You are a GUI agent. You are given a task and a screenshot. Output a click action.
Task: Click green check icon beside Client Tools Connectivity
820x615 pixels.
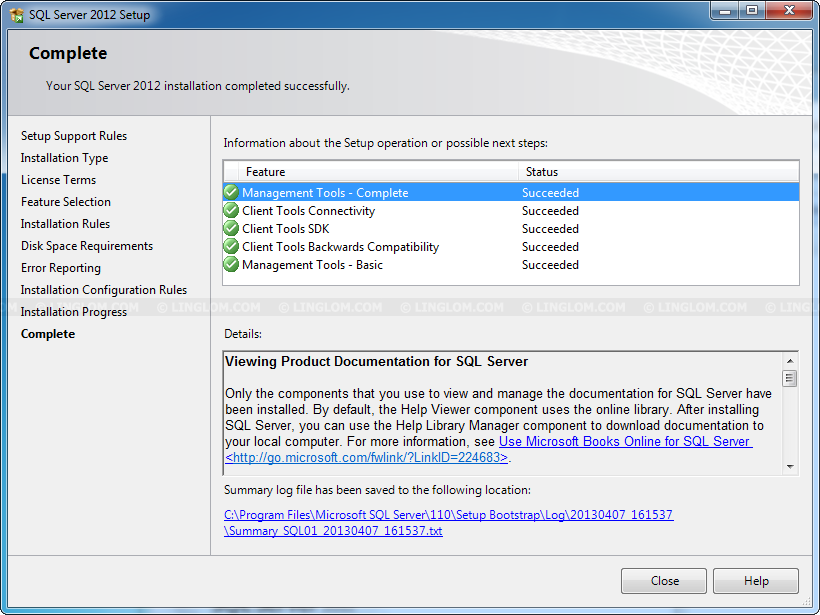231,211
